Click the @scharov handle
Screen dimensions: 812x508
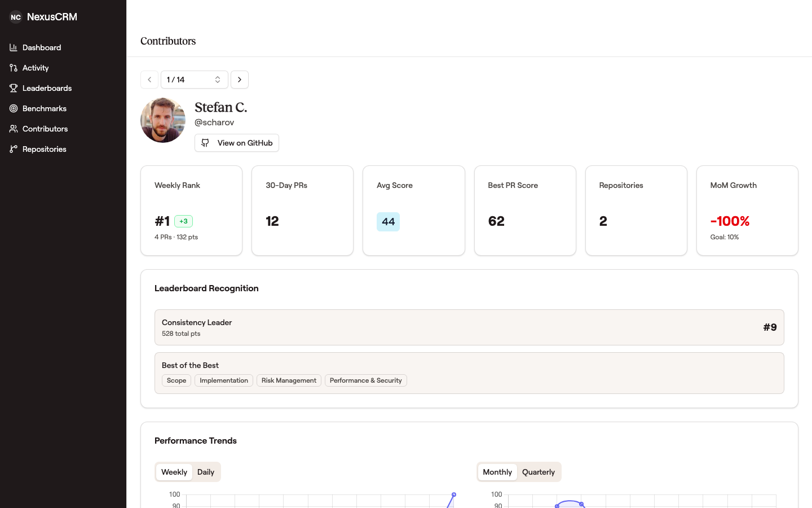pos(214,122)
